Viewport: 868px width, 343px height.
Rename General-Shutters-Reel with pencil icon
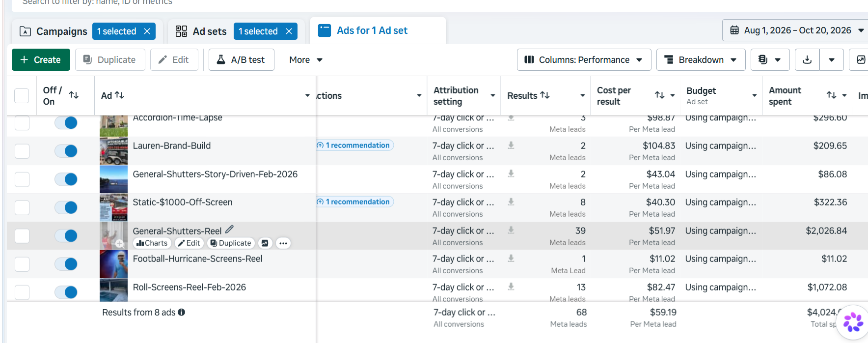coord(229,229)
